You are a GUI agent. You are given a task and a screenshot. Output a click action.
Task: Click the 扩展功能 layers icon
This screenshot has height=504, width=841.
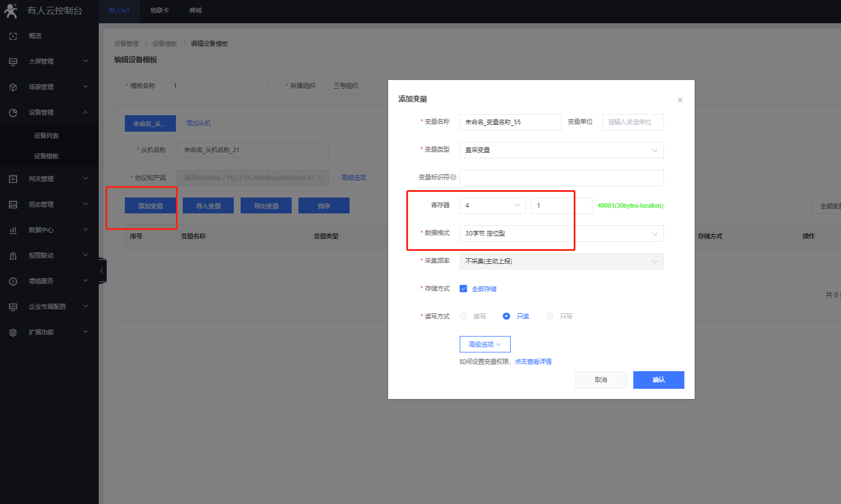[x=13, y=332]
